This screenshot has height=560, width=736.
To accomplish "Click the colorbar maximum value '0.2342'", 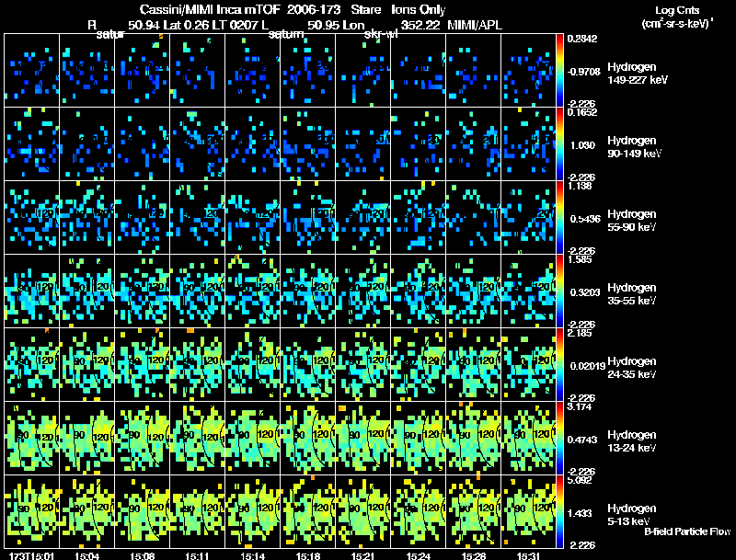I will coord(582,39).
